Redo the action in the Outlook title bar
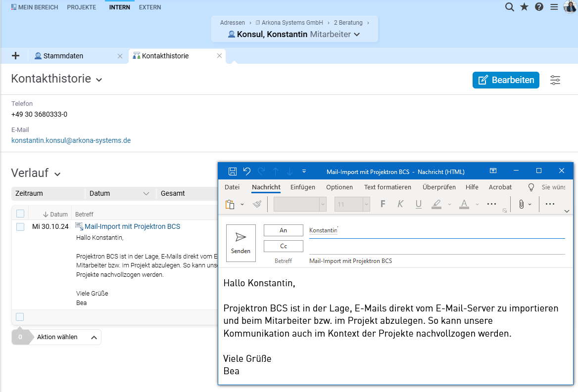 (261, 171)
